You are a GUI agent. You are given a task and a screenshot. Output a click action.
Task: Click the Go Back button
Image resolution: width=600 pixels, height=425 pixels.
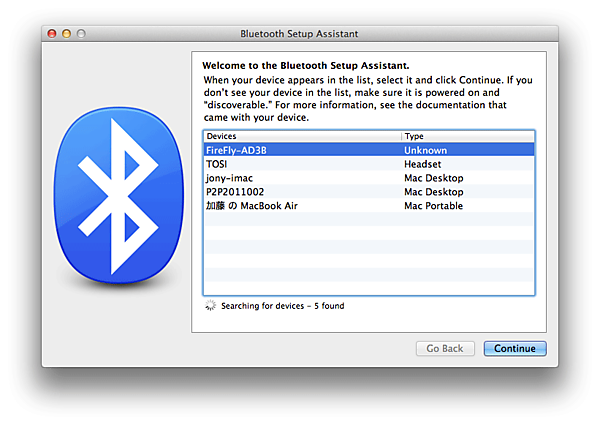(444, 349)
